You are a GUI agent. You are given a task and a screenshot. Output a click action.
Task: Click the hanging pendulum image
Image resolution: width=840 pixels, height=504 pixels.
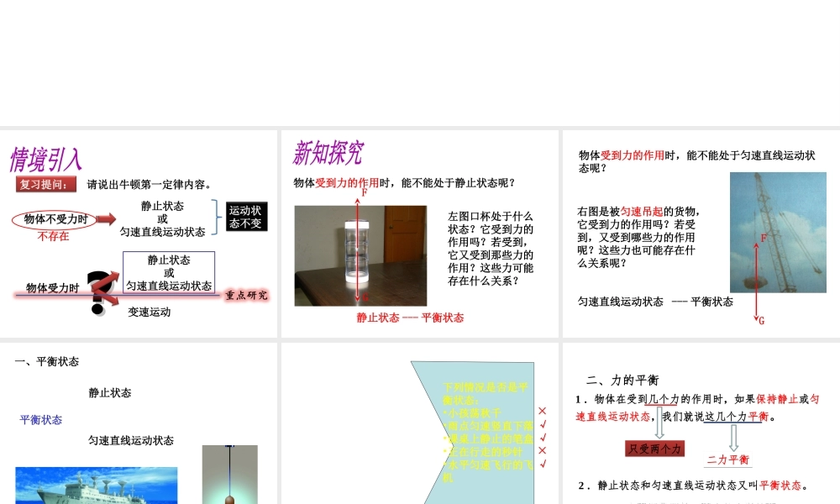pos(230,475)
